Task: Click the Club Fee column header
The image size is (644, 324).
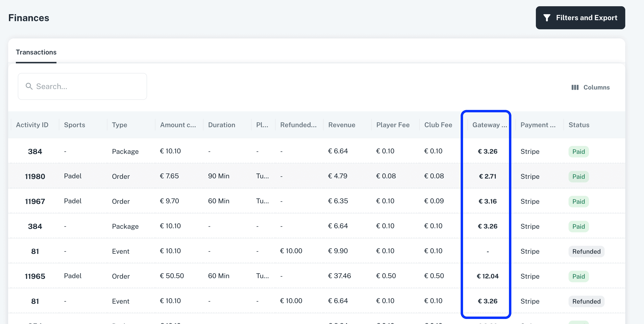Action: coord(438,125)
